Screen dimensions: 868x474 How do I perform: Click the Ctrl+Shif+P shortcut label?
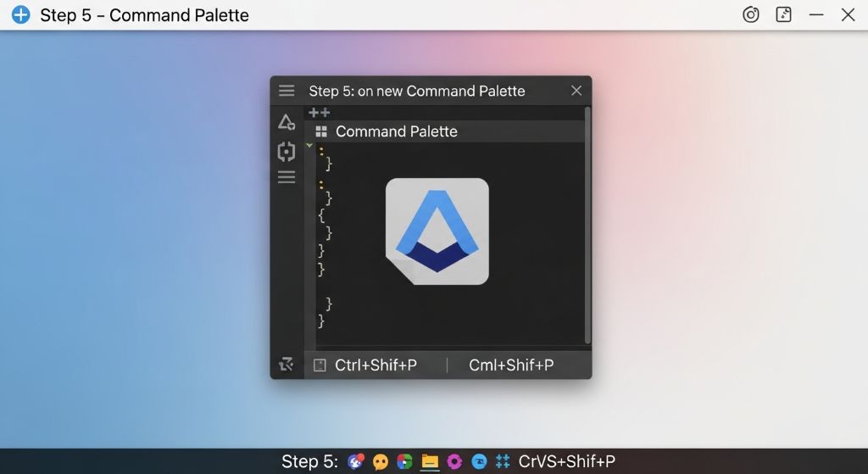tap(376, 365)
